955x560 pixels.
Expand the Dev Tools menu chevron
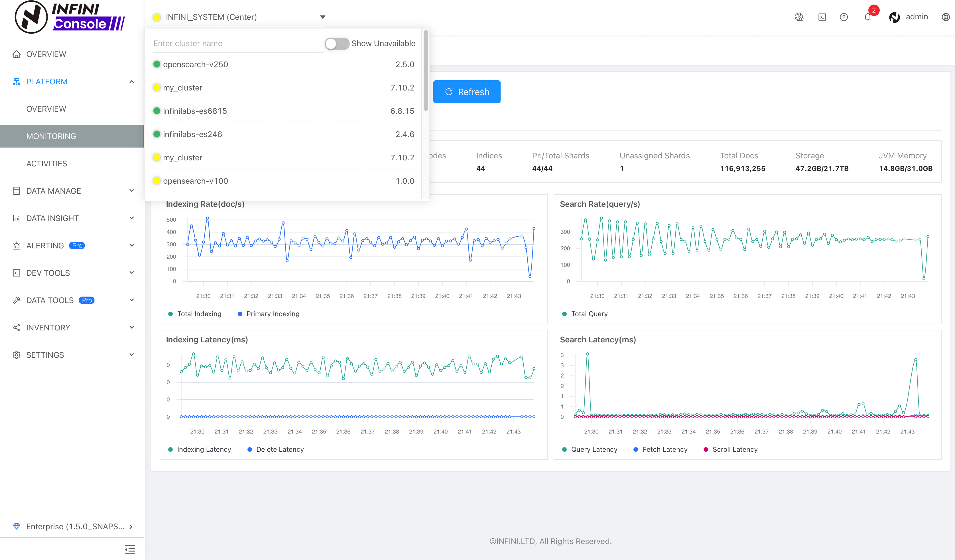point(131,273)
